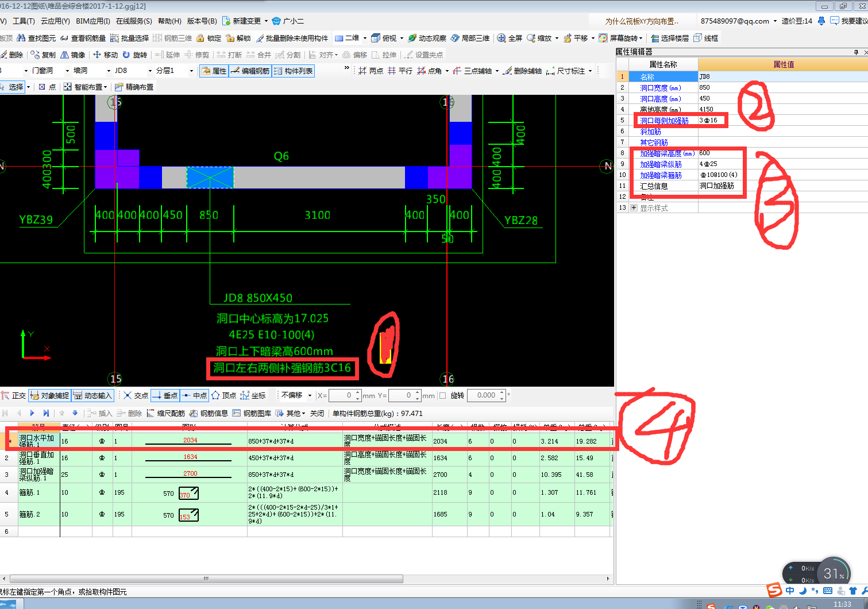
Task: Toggle 对象捕捉 object snap
Action: pos(49,395)
